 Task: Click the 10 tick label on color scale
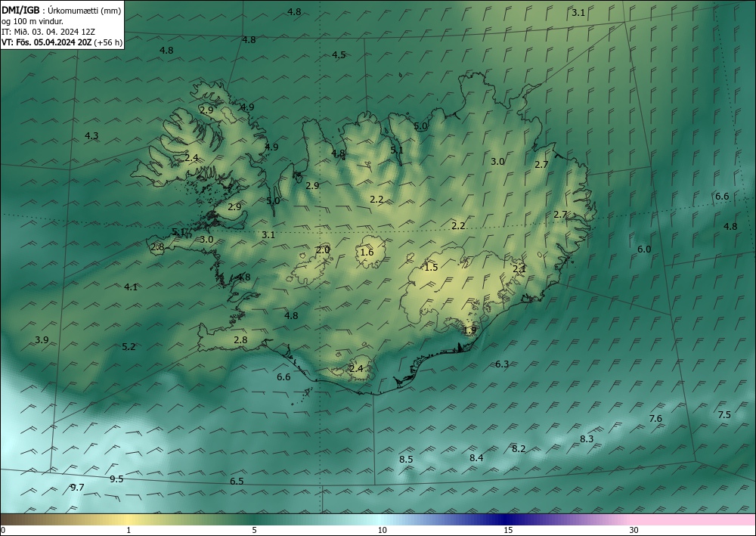(383, 530)
